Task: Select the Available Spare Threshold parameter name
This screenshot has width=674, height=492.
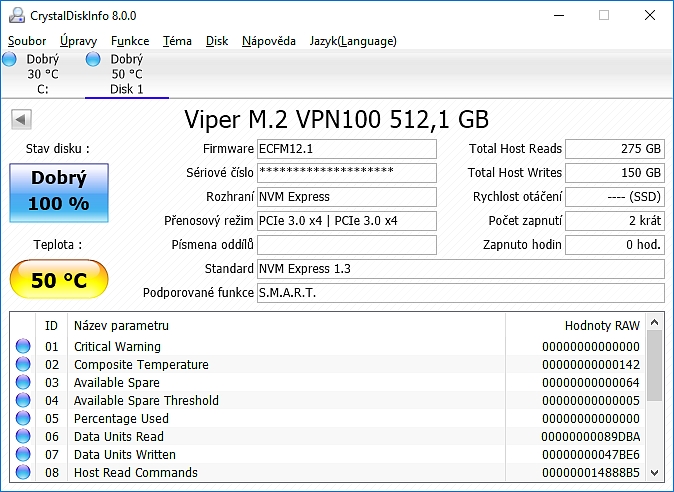Action: point(146,401)
